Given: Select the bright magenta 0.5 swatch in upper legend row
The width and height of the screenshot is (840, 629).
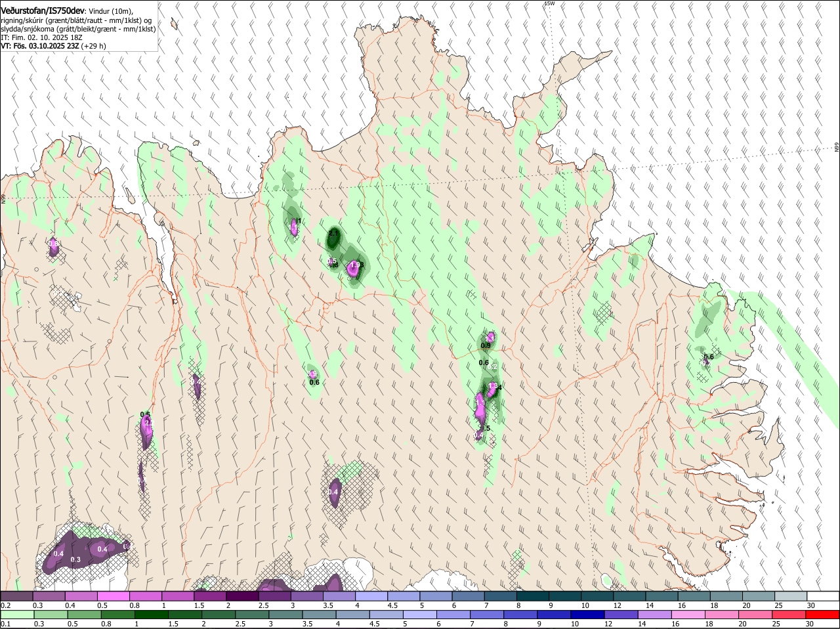Looking at the screenshot, I should [x=113, y=596].
